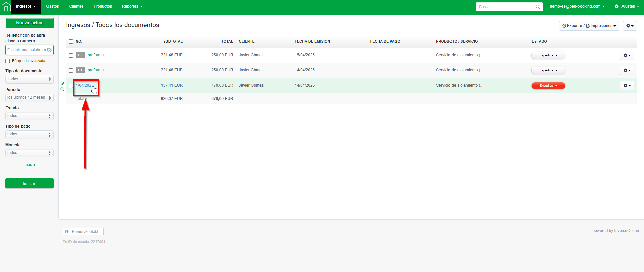Sort by SUBTOTAL column header
Viewport: 644px width, 272px height.
(x=173, y=42)
